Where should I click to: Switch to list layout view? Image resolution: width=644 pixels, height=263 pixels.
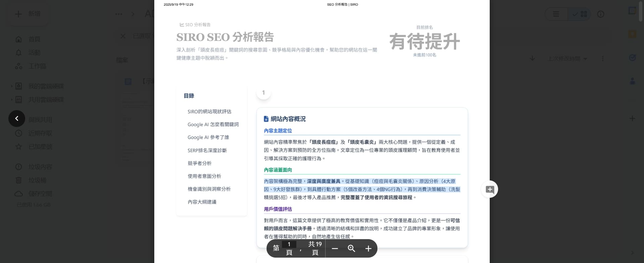click(x=556, y=14)
